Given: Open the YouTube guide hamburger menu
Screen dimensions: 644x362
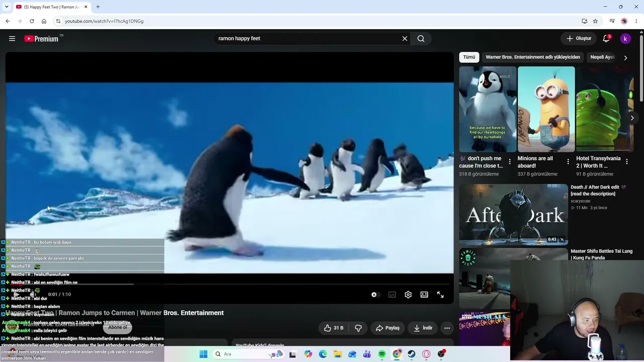Looking at the screenshot, I should (12, 39).
